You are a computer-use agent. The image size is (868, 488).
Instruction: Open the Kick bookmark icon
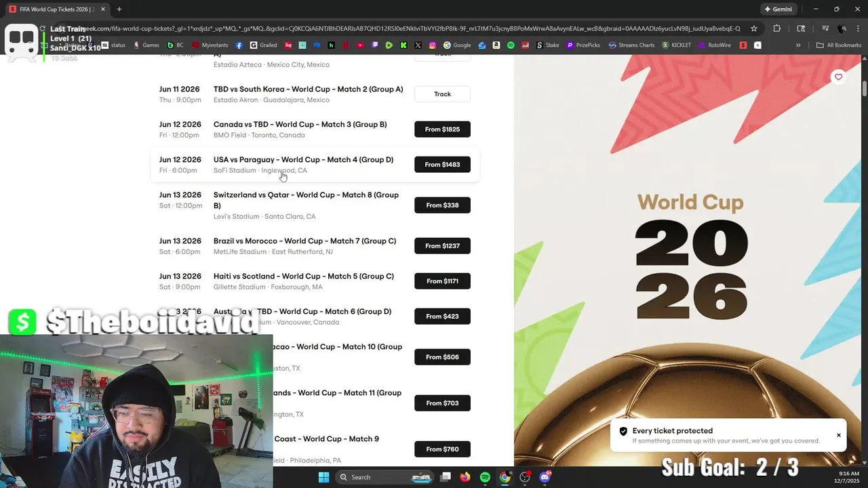(x=403, y=45)
